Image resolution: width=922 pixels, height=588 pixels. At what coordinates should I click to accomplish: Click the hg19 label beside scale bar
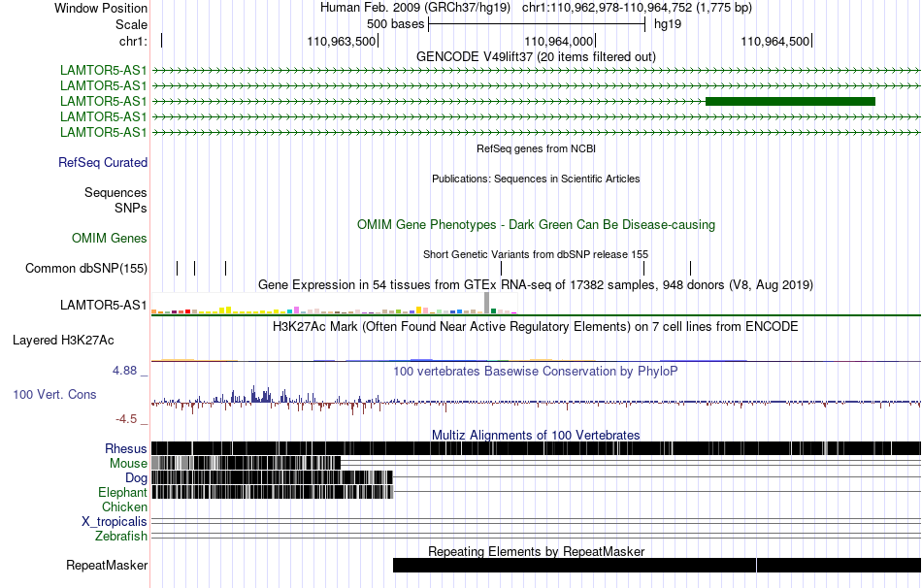click(668, 24)
